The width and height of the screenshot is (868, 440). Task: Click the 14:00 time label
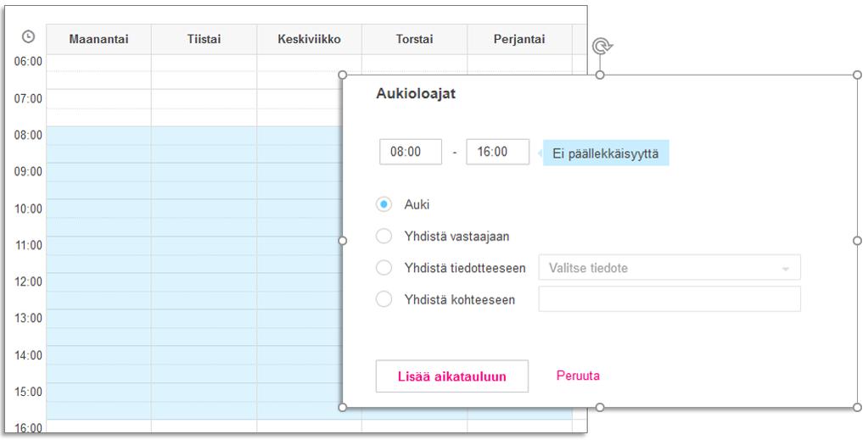(28, 354)
